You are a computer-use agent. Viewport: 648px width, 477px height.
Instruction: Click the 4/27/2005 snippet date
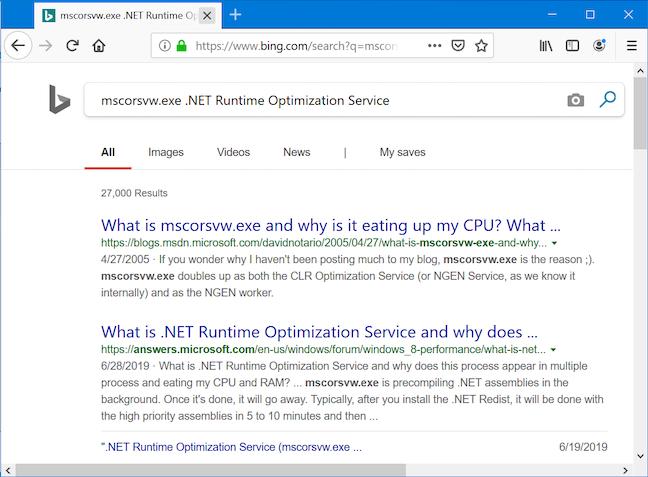(x=125, y=260)
